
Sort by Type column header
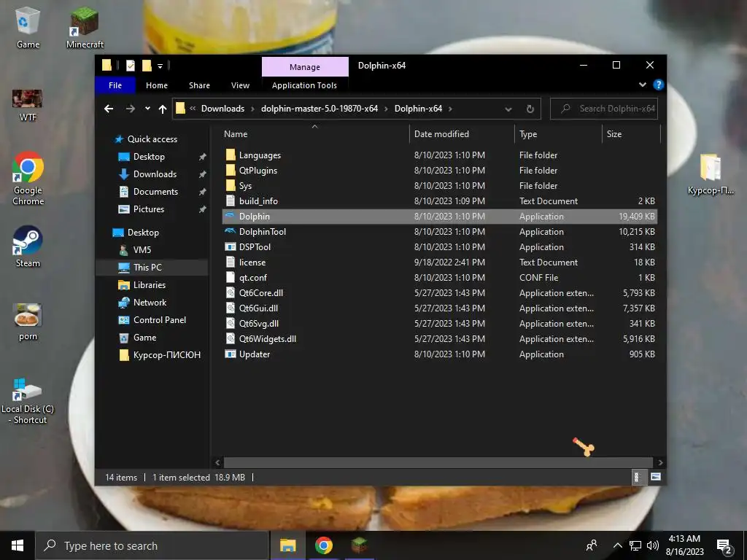click(x=558, y=134)
